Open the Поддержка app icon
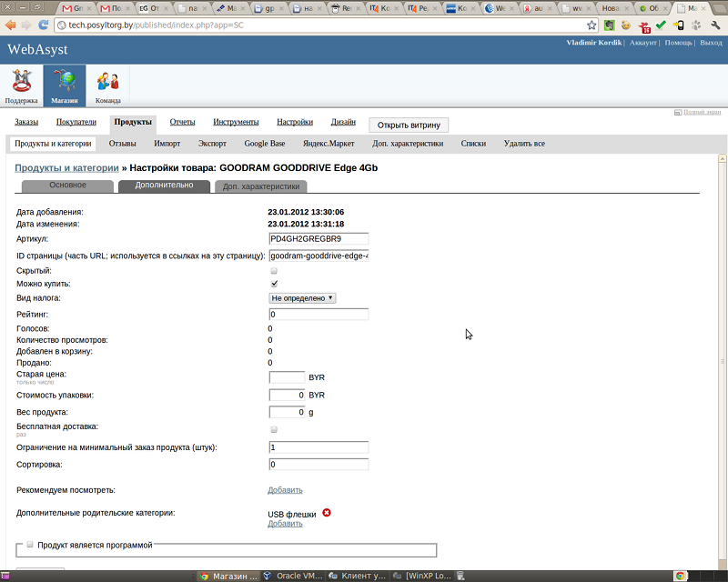 [x=21, y=85]
